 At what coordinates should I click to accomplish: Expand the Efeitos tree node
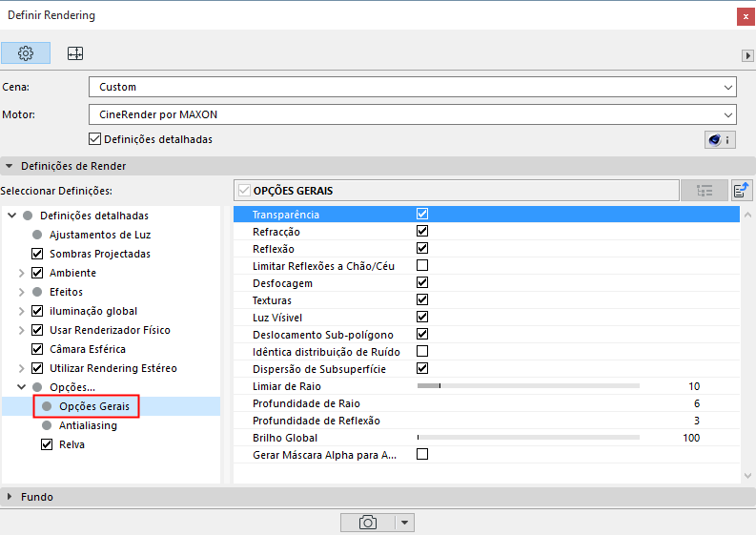(x=21, y=292)
